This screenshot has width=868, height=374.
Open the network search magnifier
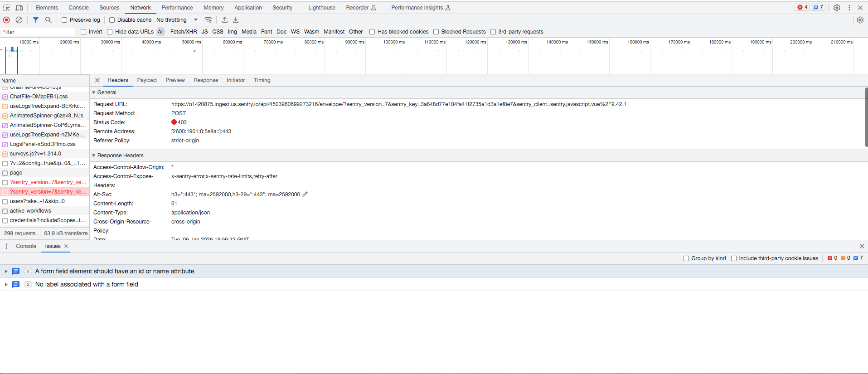[48, 20]
